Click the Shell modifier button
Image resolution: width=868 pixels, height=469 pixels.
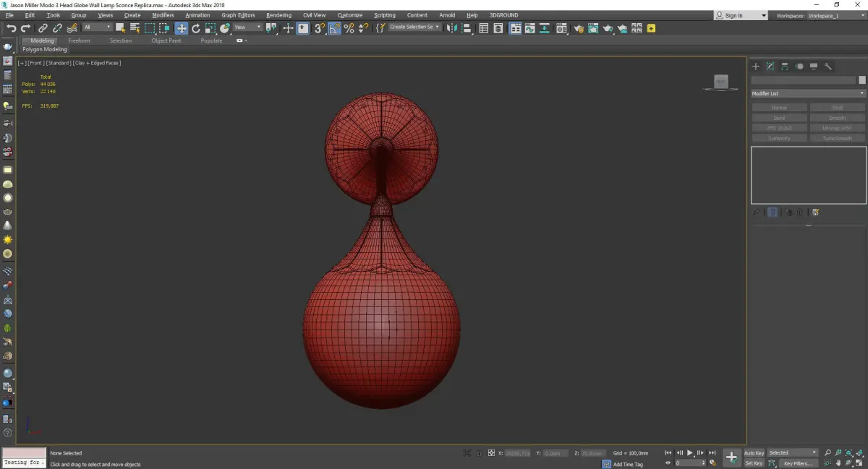pos(837,108)
